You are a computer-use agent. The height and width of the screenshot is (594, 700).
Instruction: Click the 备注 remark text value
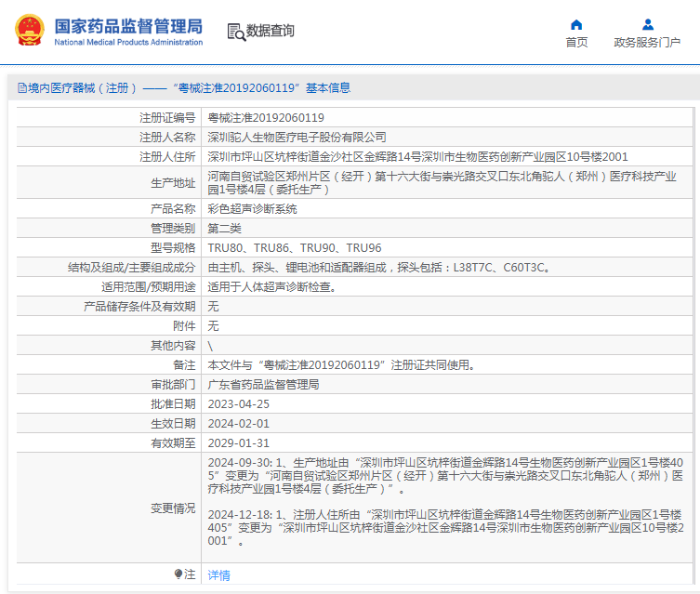click(341, 365)
